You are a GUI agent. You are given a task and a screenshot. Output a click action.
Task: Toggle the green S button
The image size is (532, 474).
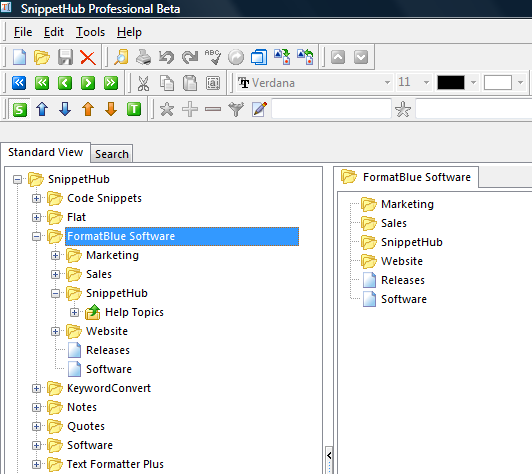[x=20, y=110]
